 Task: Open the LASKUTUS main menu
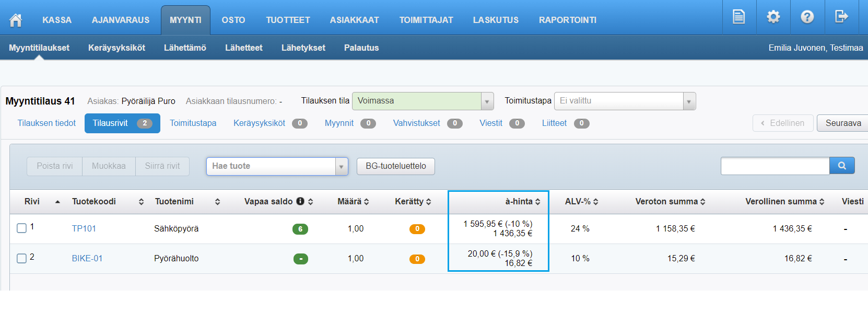[496, 20]
